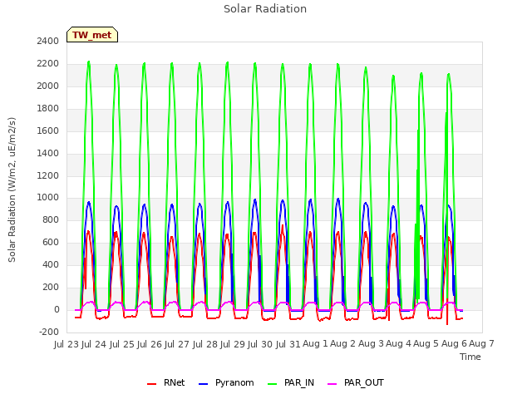The height and width of the screenshot is (399, 532).
Task: Click the Aug 1 x-axis date label
Action: (x=315, y=343)
